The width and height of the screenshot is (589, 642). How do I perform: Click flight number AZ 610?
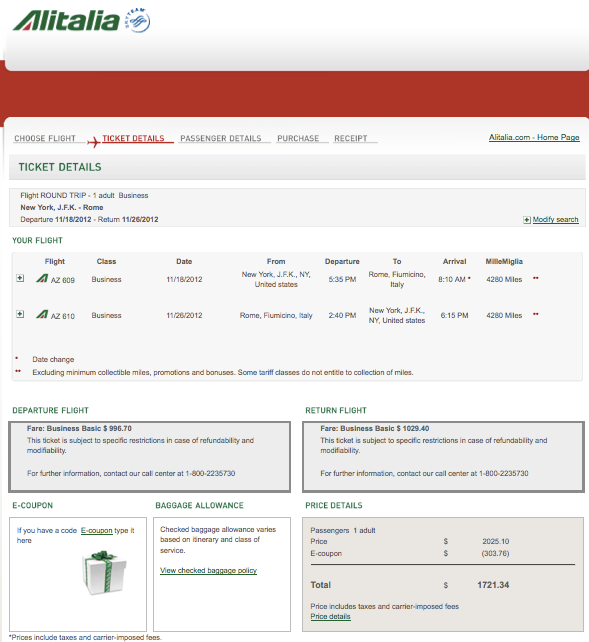[x=63, y=316]
